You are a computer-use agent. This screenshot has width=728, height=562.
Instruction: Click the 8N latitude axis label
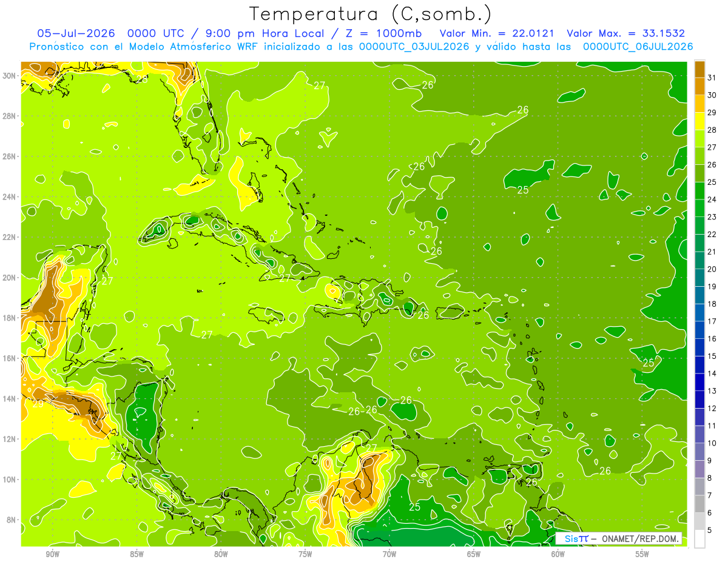coord(12,520)
